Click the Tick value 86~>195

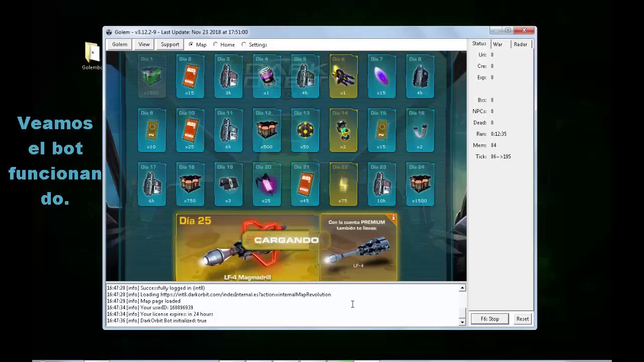(x=501, y=157)
